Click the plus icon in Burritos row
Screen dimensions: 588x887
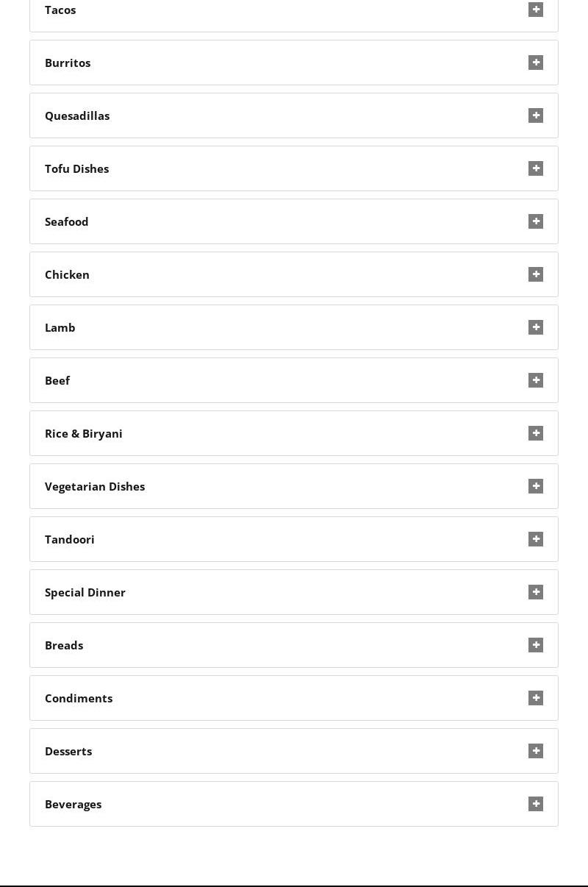[x=536, y=63]
